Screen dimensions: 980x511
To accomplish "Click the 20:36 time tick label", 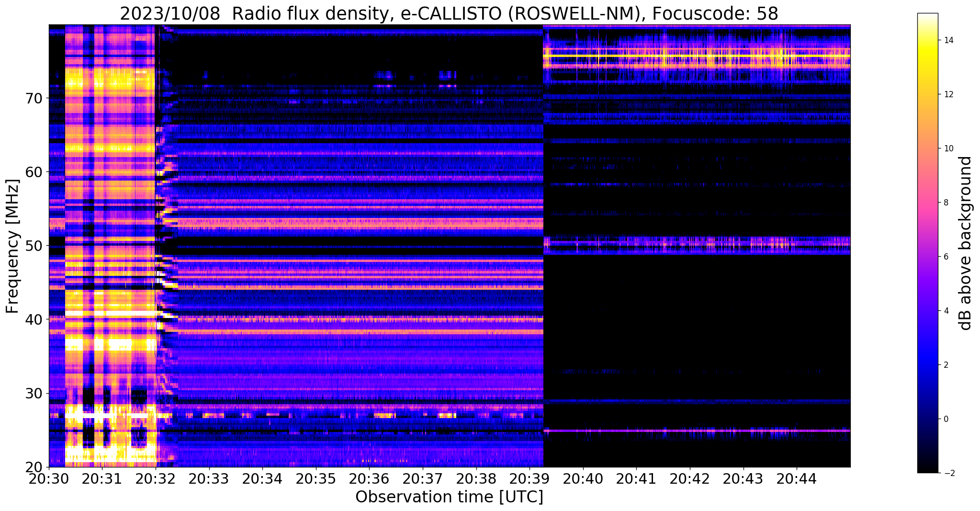I will 369,478.
